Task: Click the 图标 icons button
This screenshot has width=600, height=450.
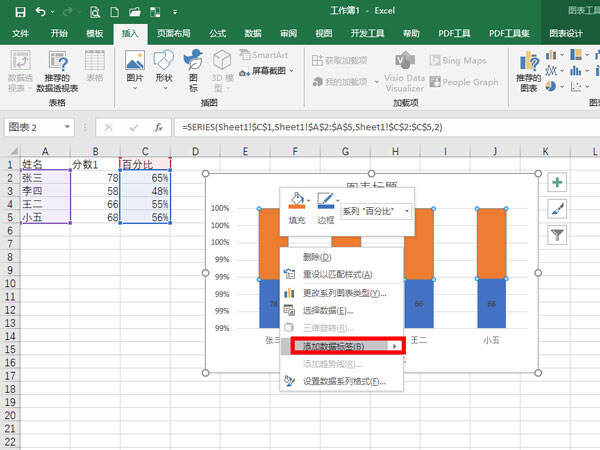Action: pos(193,71)
